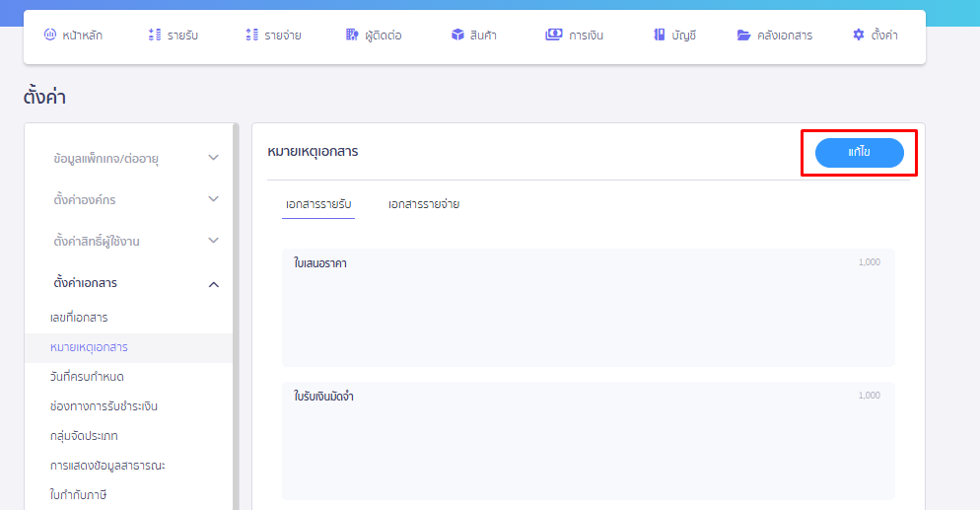Open การแสดงข้อมูลสาธารณะ settings
The image size is (980, 510).
click(x=107, y=466)
